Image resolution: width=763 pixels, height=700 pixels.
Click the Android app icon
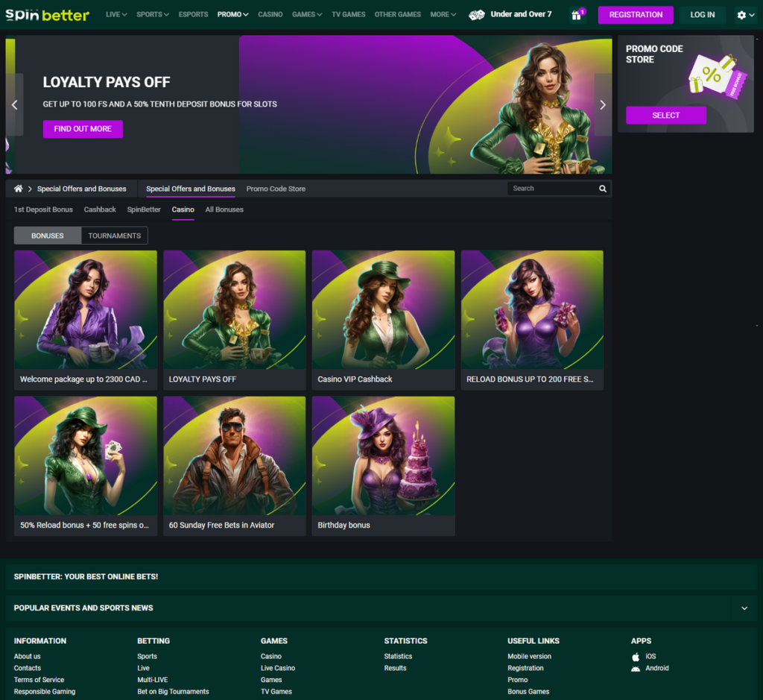click(636, 669)
